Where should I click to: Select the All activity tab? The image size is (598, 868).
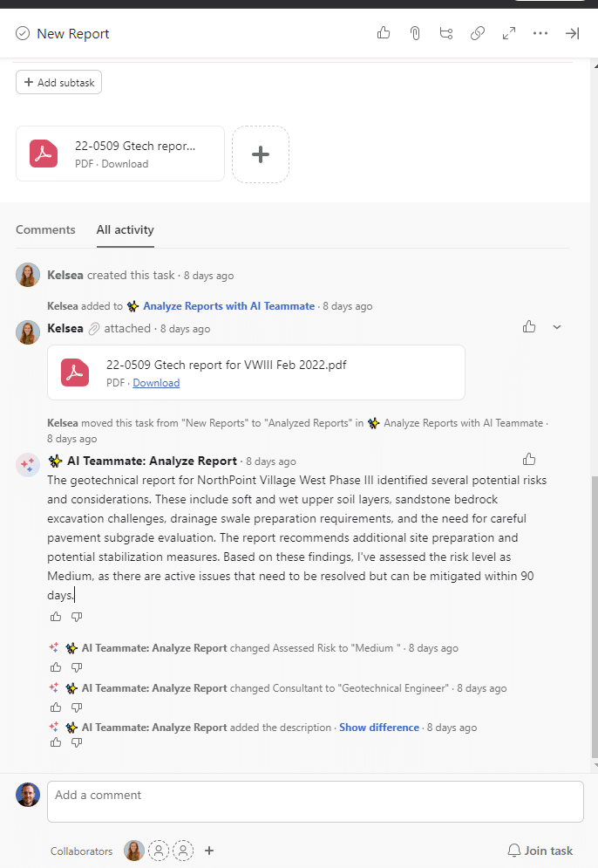click(x=125, y=229)
